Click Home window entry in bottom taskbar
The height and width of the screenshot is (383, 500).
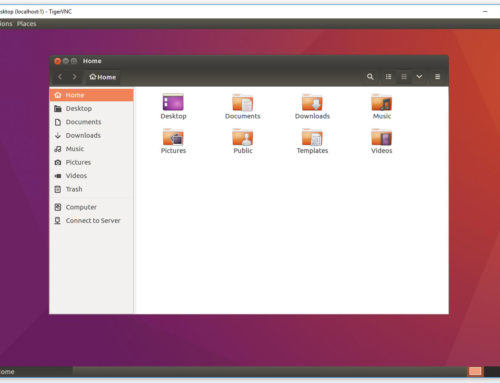point(36,372)
